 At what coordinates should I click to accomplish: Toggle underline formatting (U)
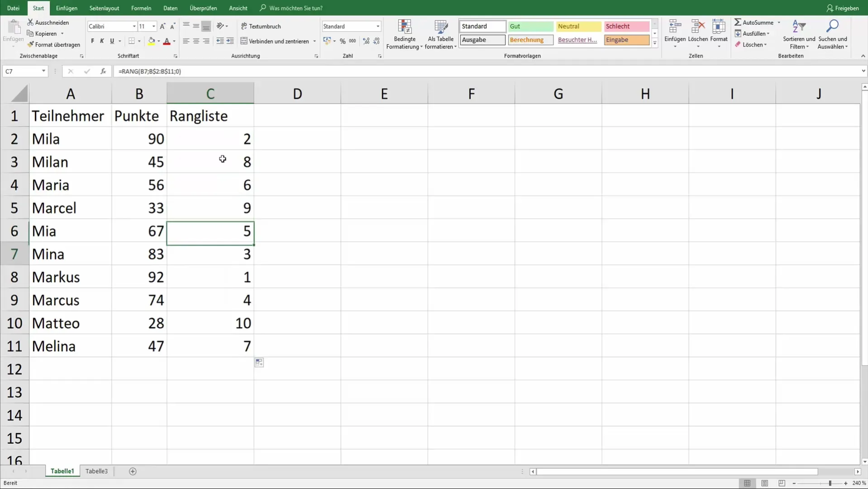click(112, 41)
